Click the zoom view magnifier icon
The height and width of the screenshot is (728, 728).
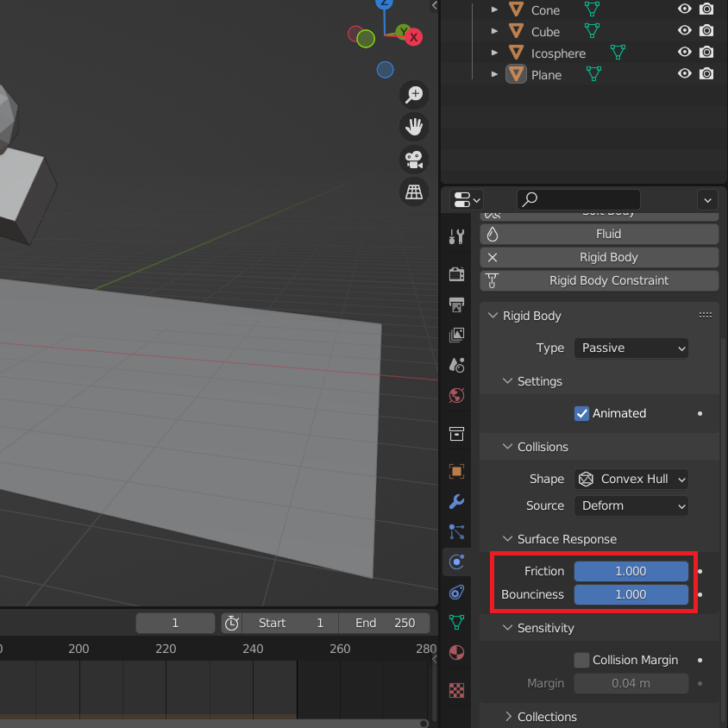coord(415,94)
